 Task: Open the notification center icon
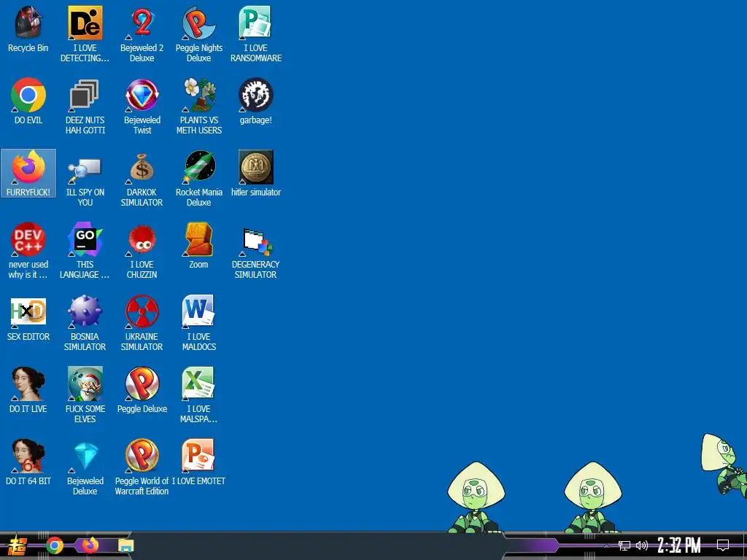(x=723, y=545)
